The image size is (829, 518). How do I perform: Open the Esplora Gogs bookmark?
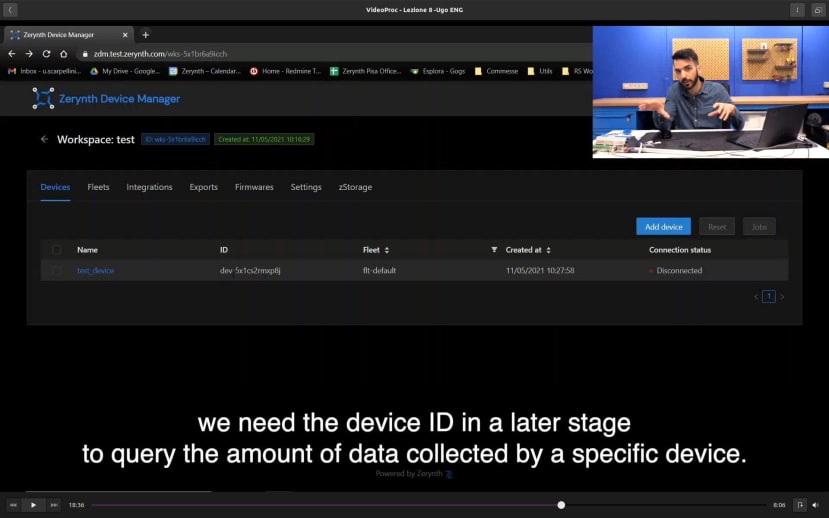[x=438, y=71]
